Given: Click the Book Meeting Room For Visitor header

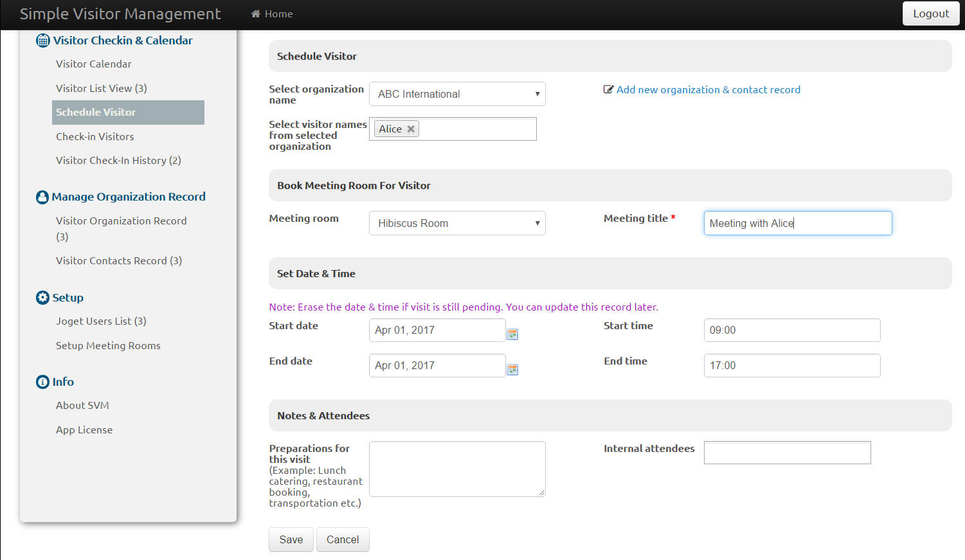Looking at the screenshot, I should click(x=610, y=185).
